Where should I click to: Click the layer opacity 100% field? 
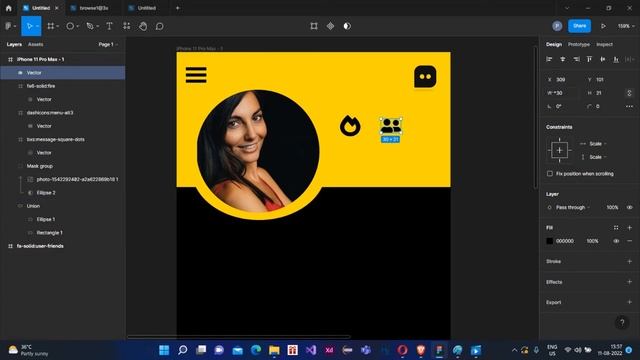(612, 207)
